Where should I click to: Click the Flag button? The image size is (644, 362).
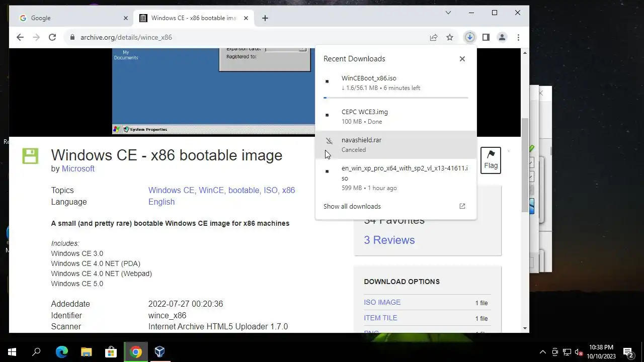(x=491, y=160)
